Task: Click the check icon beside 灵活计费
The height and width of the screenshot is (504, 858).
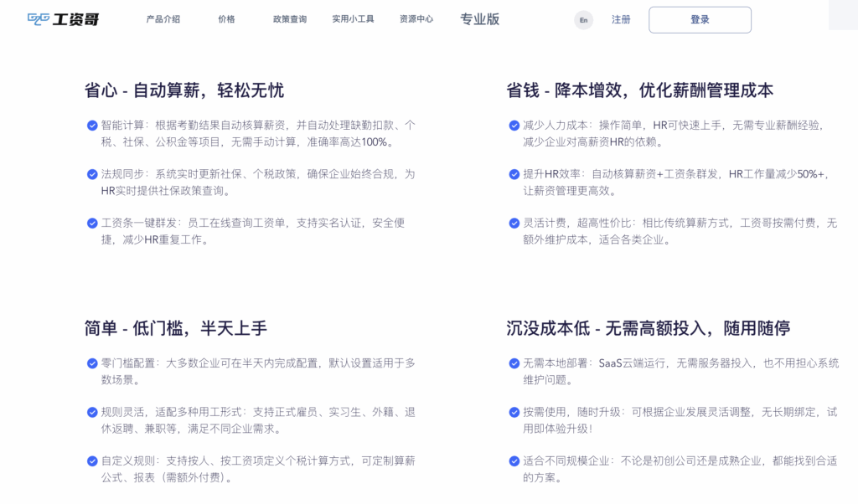Action: pos(514,223)
